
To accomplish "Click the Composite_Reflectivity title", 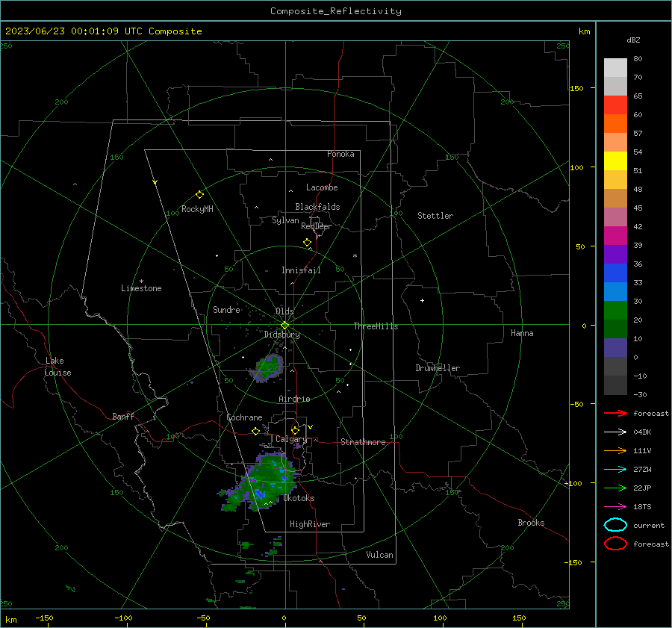I will pos(336,11).
